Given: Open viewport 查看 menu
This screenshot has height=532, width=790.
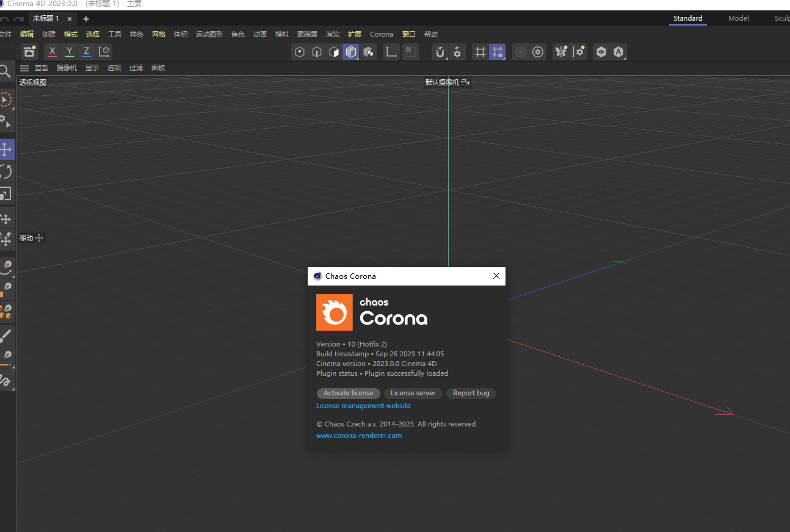Looking at the screenshot, I should [42, 68].
